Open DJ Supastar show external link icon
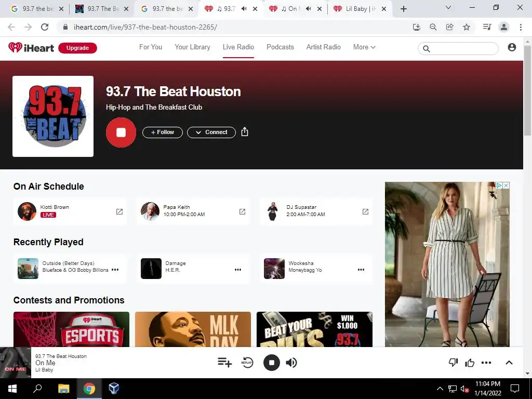Viewport: 532px width, 399px height. [x=365, y=212]
